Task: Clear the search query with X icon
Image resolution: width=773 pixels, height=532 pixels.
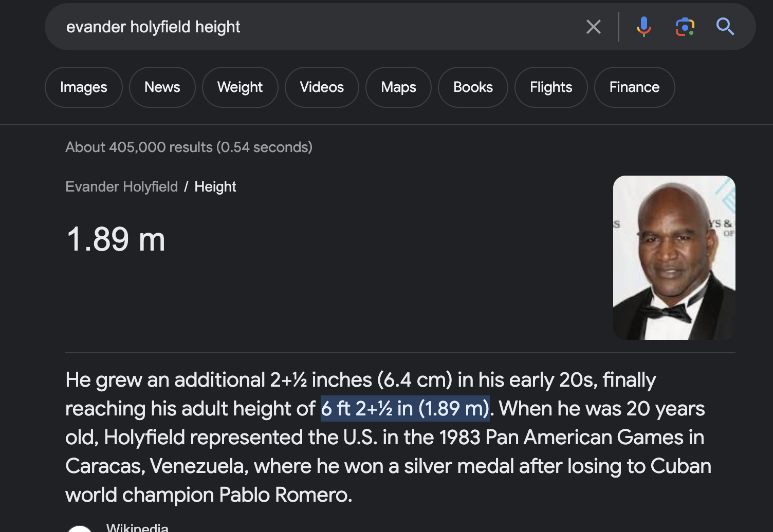Action: coord(594,27)
